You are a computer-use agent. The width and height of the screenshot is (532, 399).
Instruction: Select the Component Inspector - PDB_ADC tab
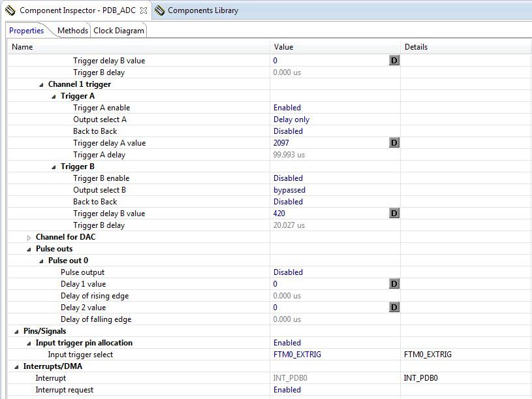78,10
